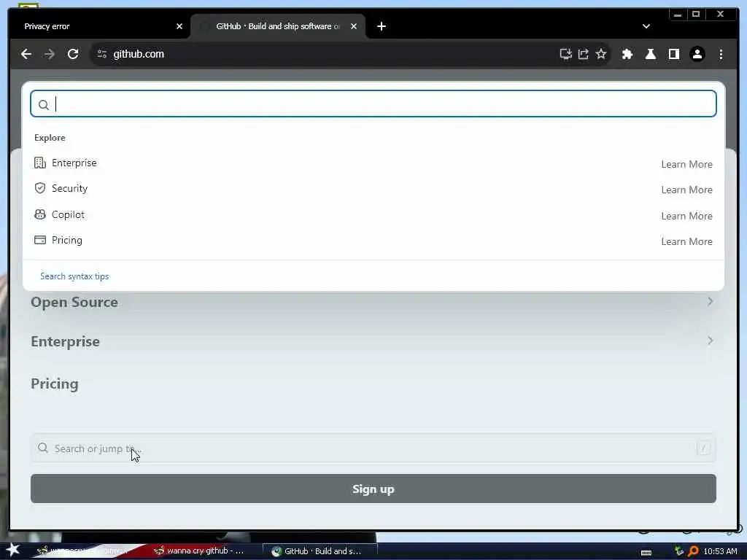Viewport: 747px width, 560px height.
Task: Click the 10:53 AM taskbar clock
Action: 720,551
